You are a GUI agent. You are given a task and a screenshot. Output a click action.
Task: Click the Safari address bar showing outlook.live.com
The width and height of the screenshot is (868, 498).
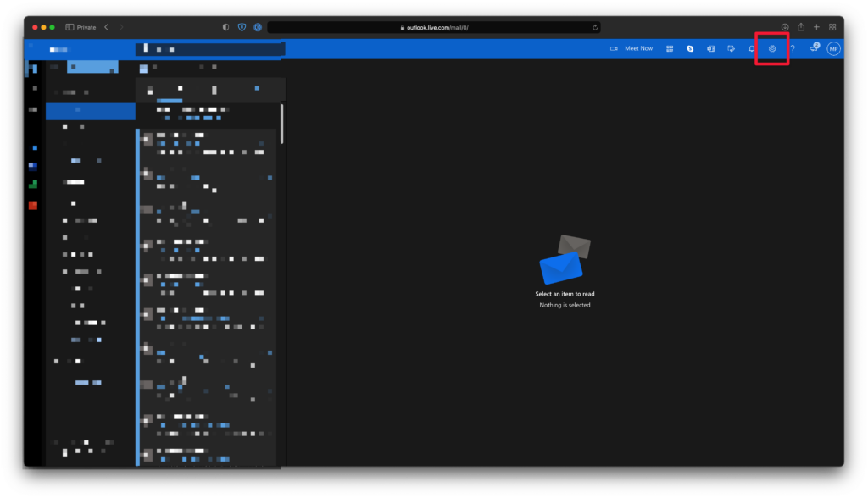click(x=434, y=27)
